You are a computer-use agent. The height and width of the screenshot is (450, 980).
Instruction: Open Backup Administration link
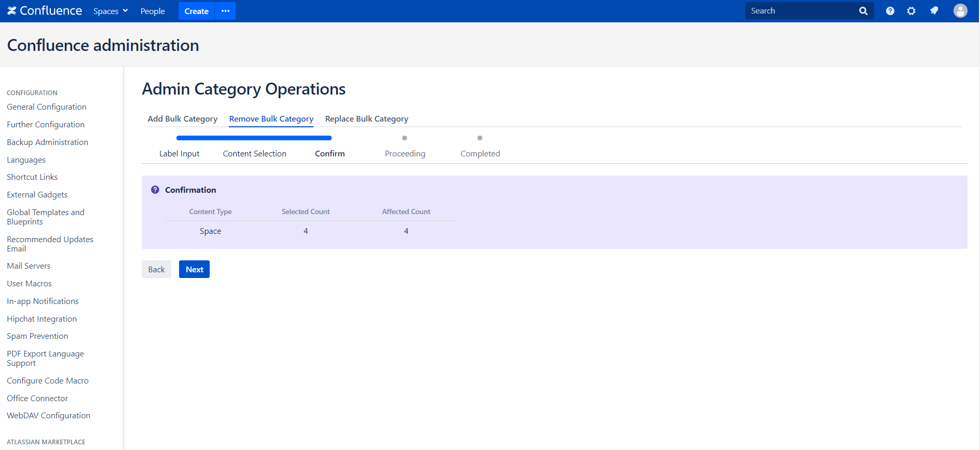[x=48, y=142]
